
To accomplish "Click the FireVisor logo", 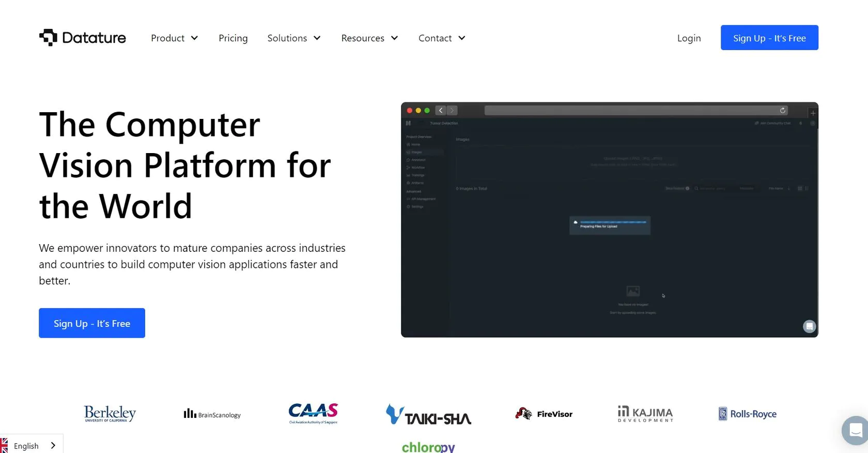I will [x=544, y=414].
